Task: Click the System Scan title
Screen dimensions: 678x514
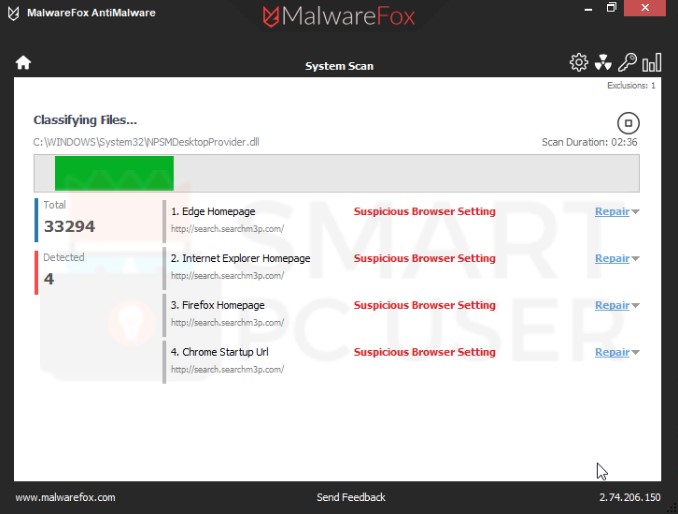Action: tap(339, 66)
